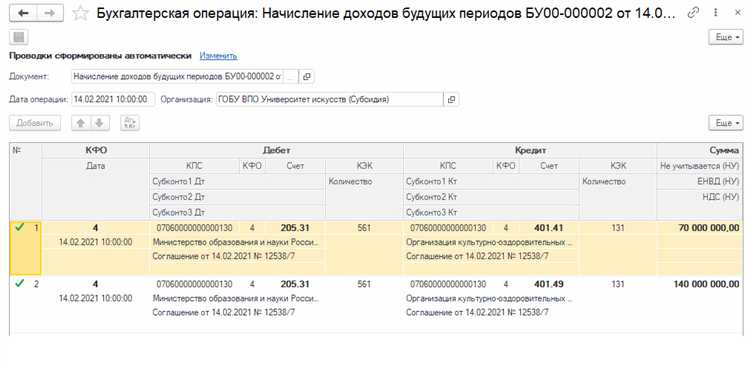
Task: Click the Добавить button
Action: (x=34, y=123)
